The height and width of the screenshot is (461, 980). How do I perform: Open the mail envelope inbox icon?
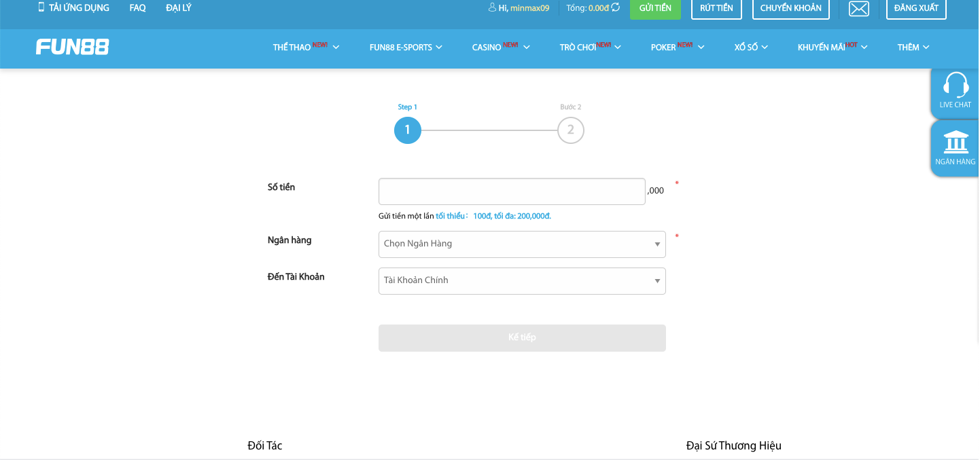pyautogui.click(x=859, y=8)
